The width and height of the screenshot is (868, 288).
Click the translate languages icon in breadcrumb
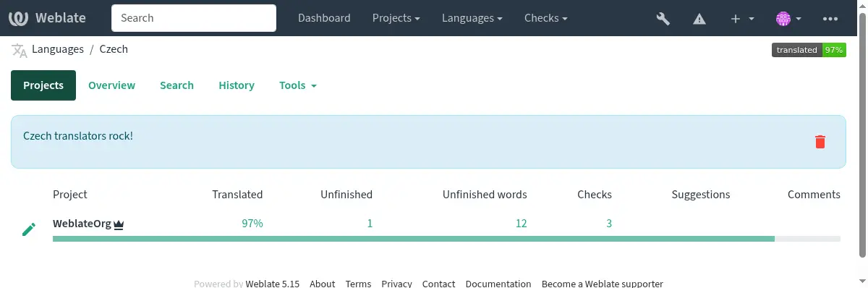coord(19,50)
